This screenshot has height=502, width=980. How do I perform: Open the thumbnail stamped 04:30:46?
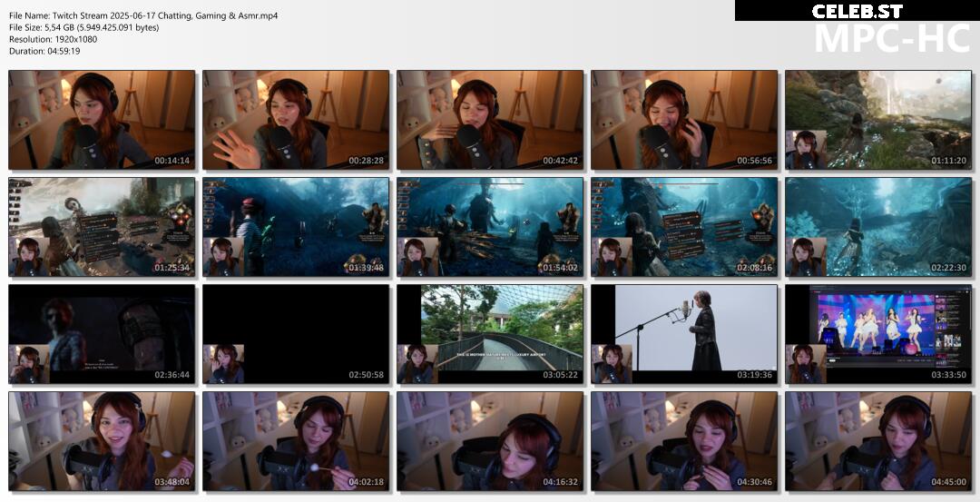click(684, 441)
